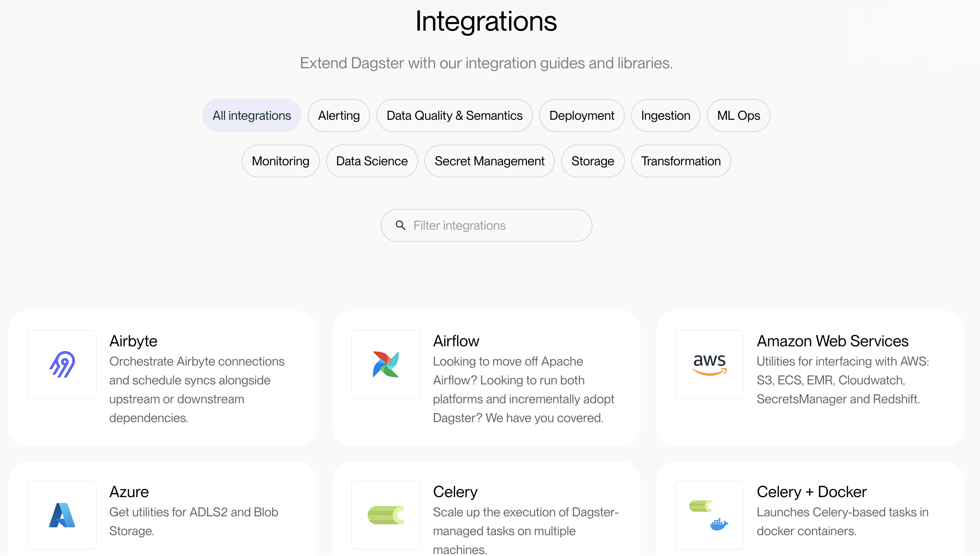Click Airbyte description about orchestrating connections

click(197, 390)
